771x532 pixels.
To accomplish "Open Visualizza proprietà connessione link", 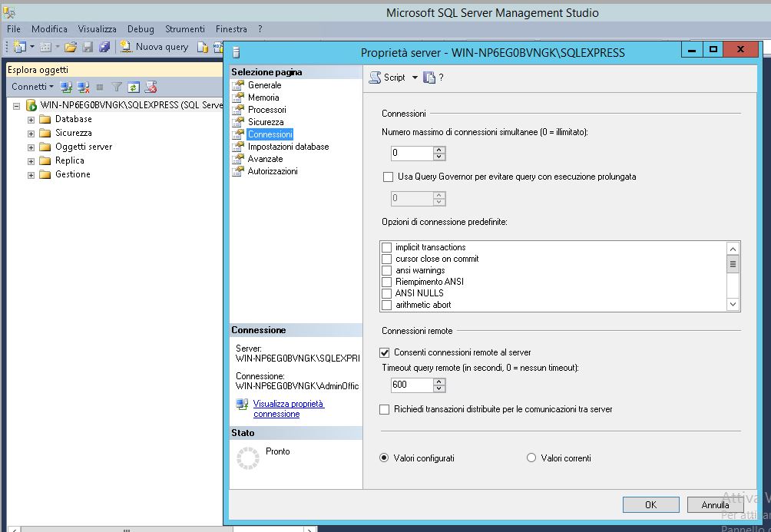I will click(289, 408).
